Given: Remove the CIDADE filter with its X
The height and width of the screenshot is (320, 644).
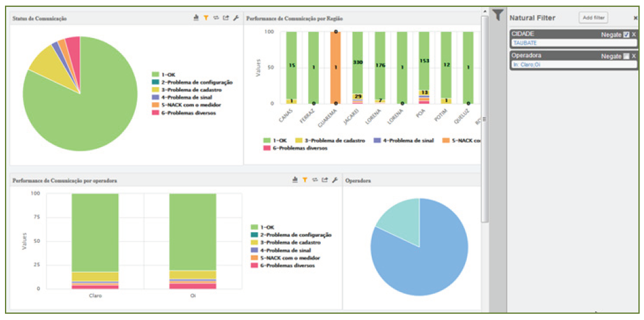Looking at the screenshot, I should [634, 34].
